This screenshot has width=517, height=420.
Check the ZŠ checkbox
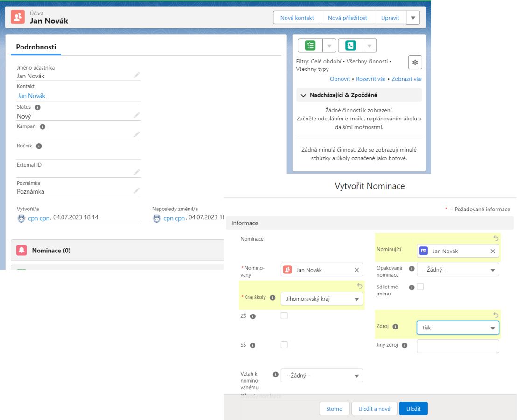[x=284, y=316]
